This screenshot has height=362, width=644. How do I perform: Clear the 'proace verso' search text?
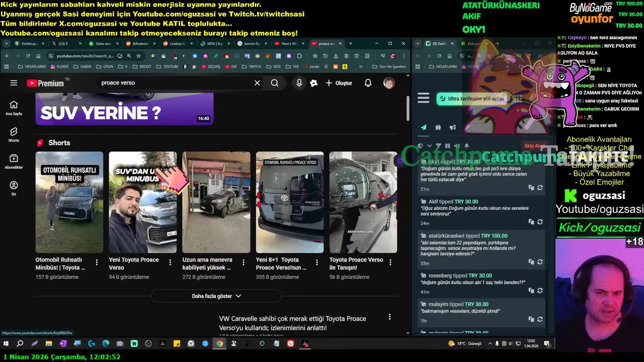click(257, 83)
